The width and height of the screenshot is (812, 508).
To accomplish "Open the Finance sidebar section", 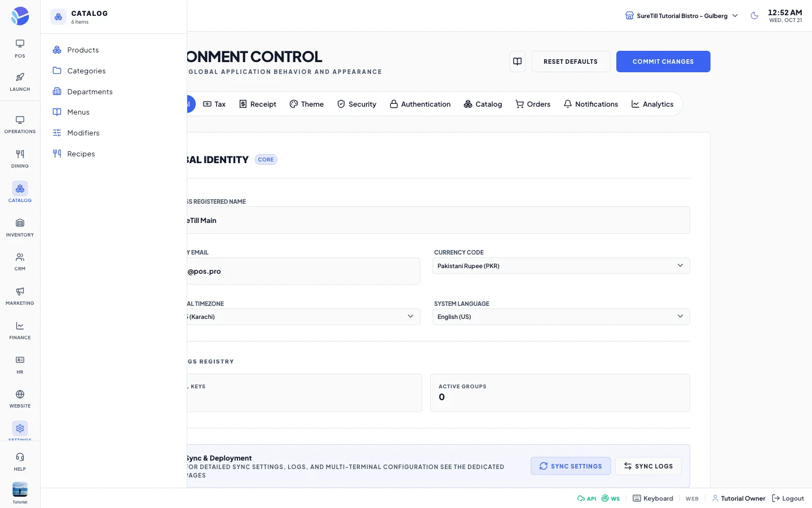I will (20, 331).
